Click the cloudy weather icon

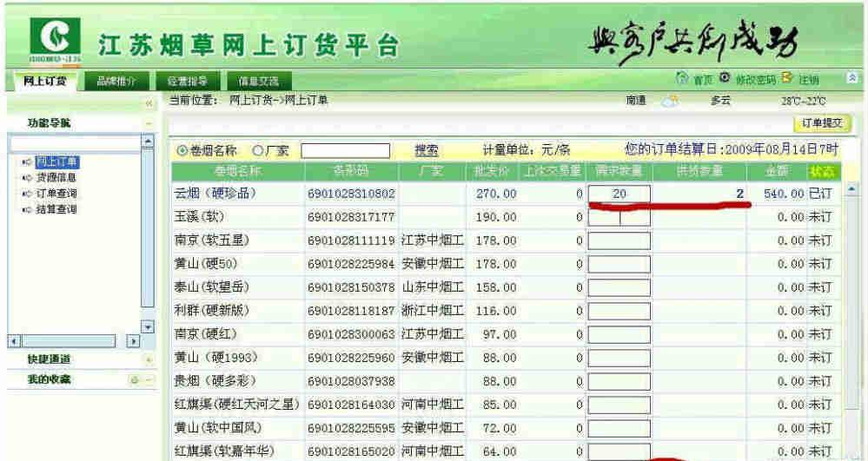(x=669, y=101)
